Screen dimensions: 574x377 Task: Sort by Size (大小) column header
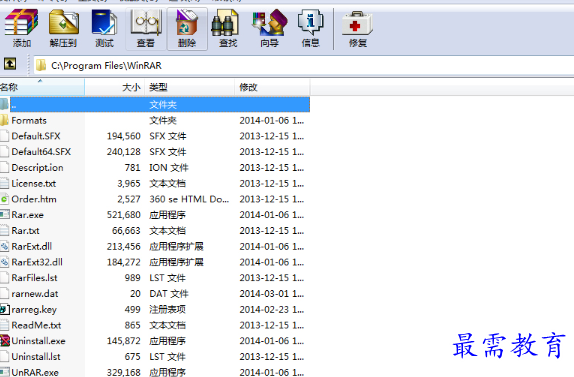click(115, 87)
